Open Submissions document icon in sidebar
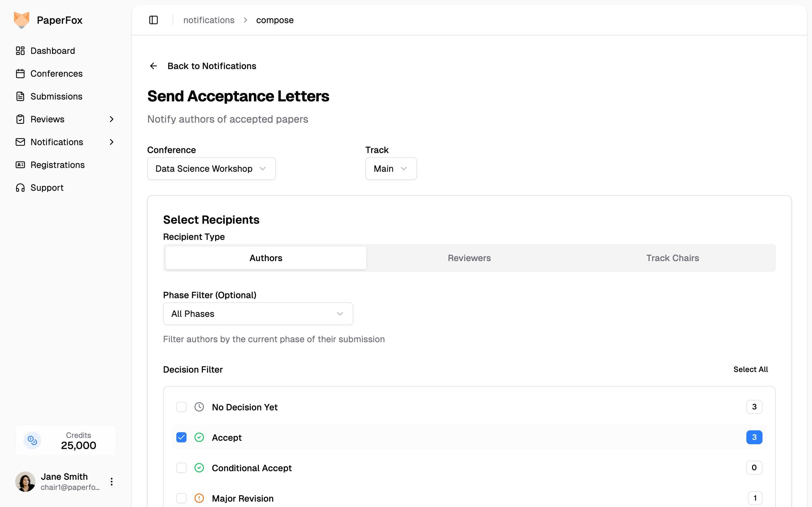 coord(20,96)
